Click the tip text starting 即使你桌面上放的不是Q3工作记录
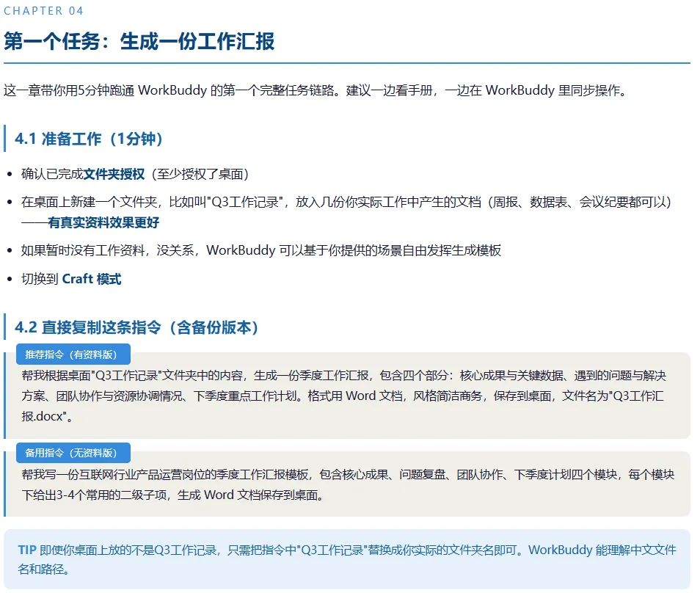 point(347,559)
